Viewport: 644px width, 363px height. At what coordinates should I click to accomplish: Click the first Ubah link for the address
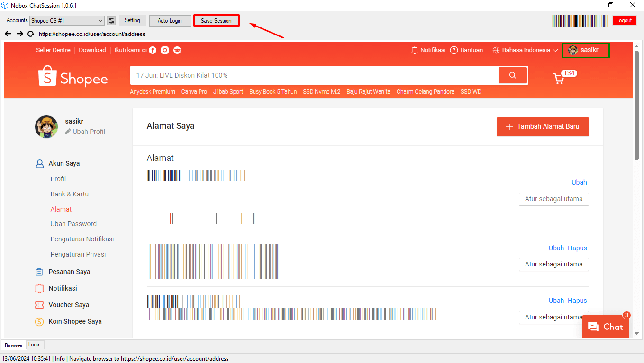[579, 182]
